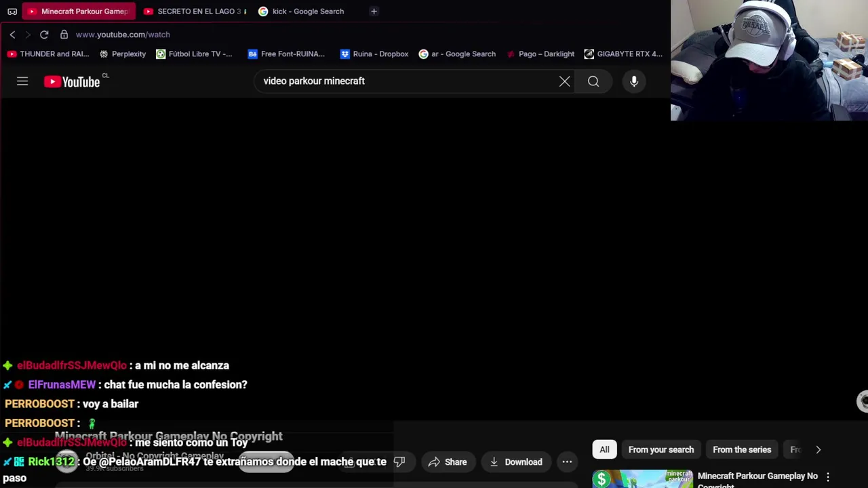The width and height of the screenshot is (868, 488).
Task: Open Pago - Darklight bookmark
Action: pos(540,54)
